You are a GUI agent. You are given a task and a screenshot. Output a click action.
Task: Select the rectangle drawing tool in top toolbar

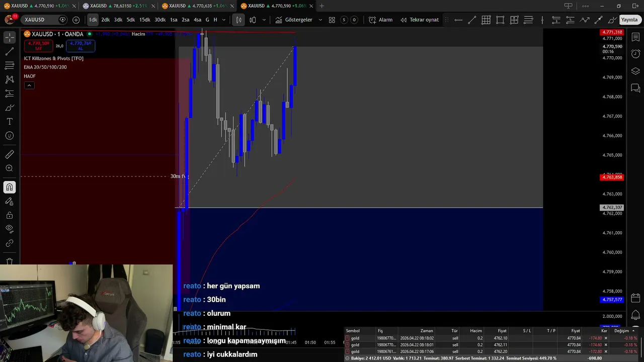tap(500, 20)
